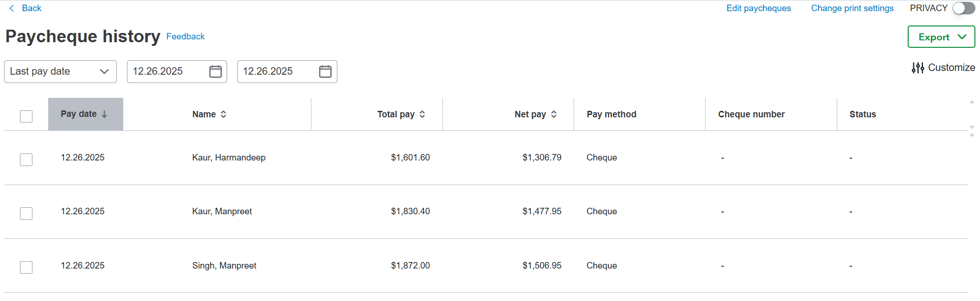Tick the Singh, Manpreet row checkbox

pyautogui.click(x=26, y=267)
